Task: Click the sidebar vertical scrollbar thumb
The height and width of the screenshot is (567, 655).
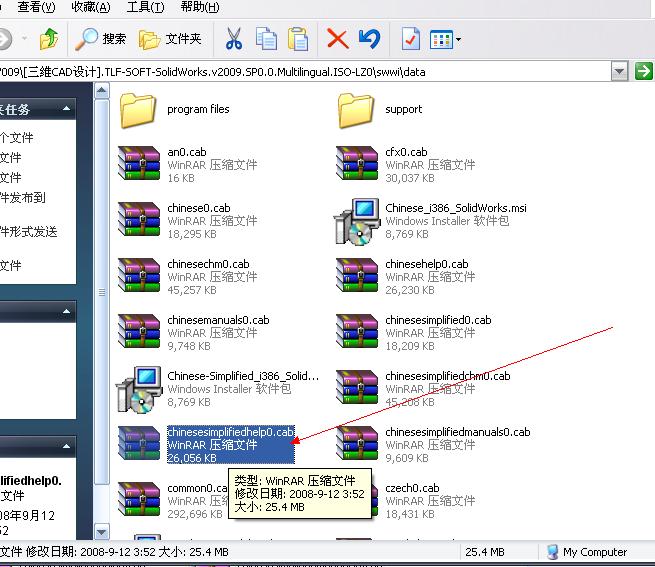Action: click(x=102, y=292)
